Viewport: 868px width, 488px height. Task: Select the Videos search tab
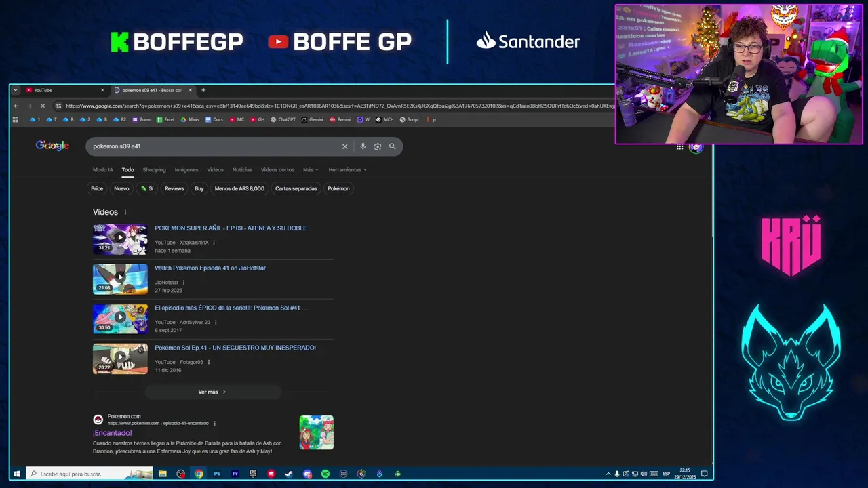[215, 170]
